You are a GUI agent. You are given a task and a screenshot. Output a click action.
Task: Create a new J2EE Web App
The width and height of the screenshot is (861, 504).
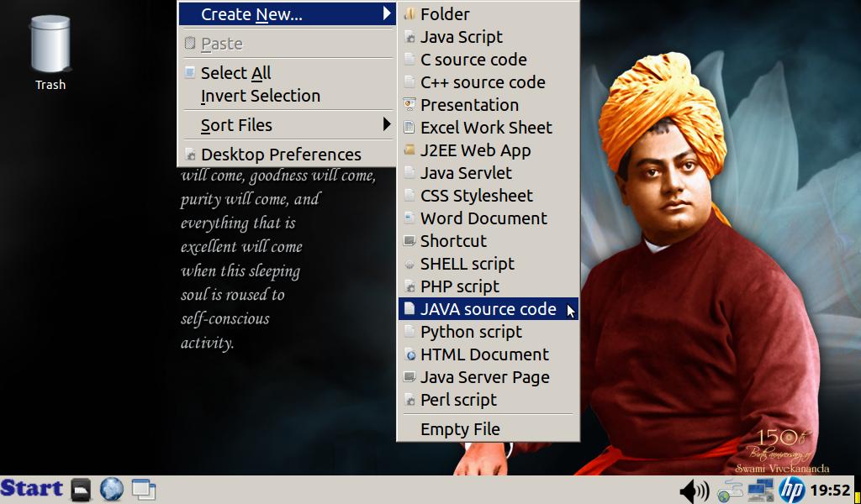[x=488, y=150]
